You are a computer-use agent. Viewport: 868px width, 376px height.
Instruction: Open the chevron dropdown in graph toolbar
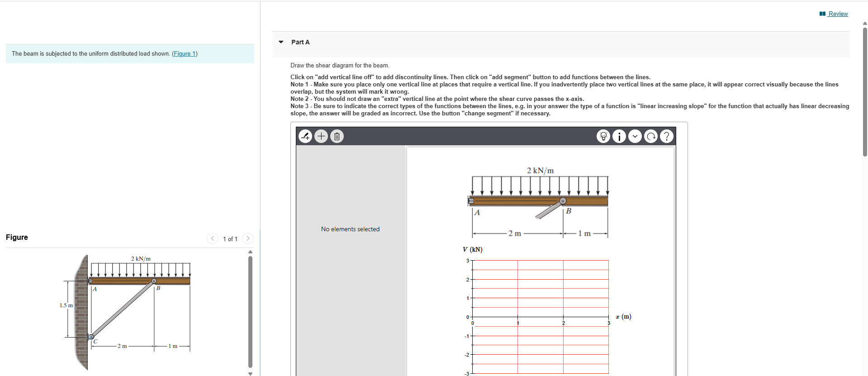tap(635, 136)
